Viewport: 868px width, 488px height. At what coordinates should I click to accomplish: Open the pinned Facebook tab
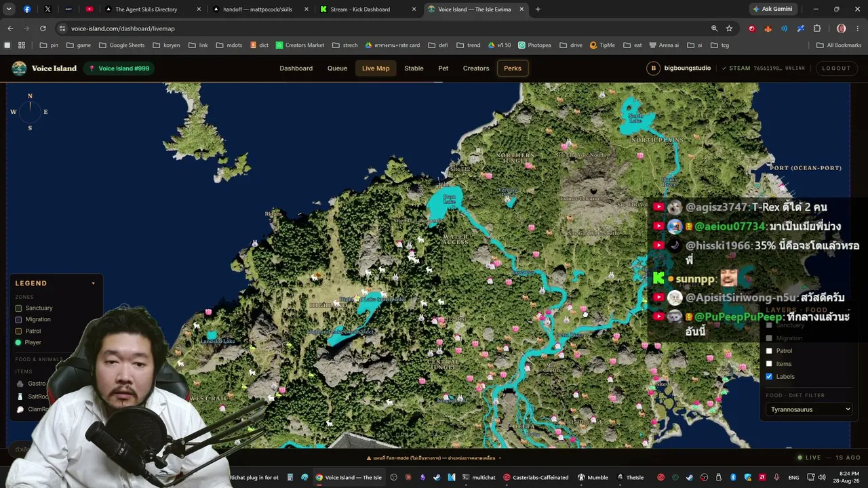pyautogui.click(x=27, y=9)
